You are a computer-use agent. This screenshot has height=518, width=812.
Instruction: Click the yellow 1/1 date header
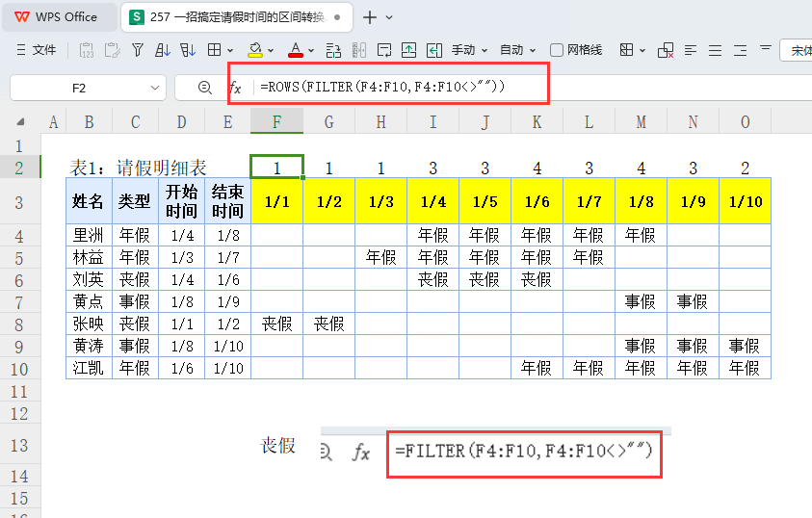click(x=276, y=201)
